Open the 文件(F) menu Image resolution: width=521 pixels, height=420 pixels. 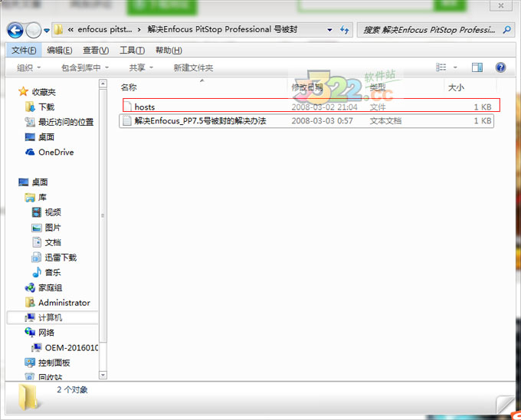coord(24,50)
